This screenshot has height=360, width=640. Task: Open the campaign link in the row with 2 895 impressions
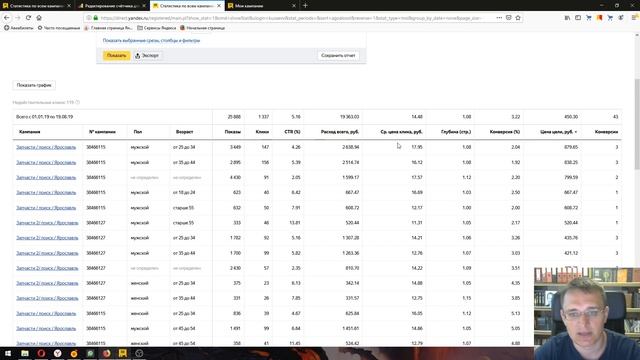coord(46,162)
